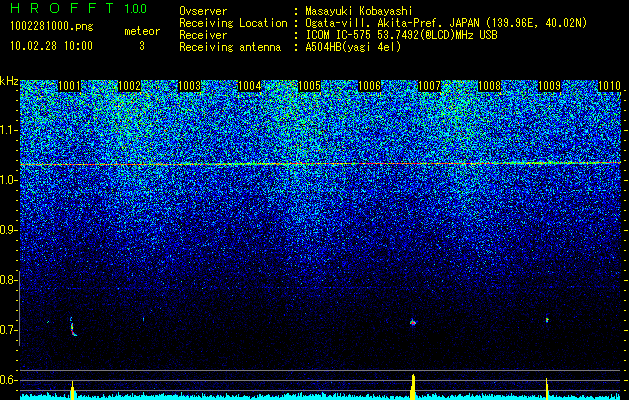This screenshot has height=400, width=629.
Task: Click the A504HB(yagi 4el) antenna text
Action: tap(353, 47)
